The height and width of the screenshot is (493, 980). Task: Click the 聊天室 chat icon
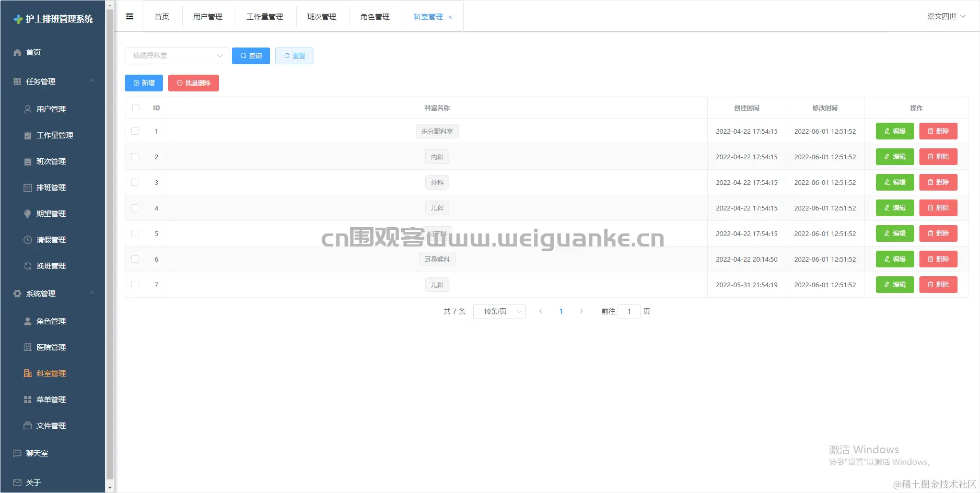pyautogui.click(x=17, y=453)
